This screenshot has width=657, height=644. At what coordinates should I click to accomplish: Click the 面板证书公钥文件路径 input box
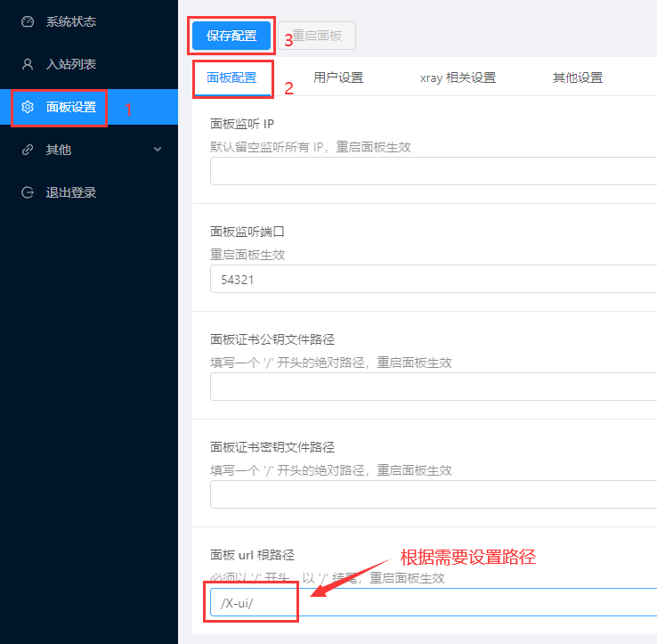point(433,387)
